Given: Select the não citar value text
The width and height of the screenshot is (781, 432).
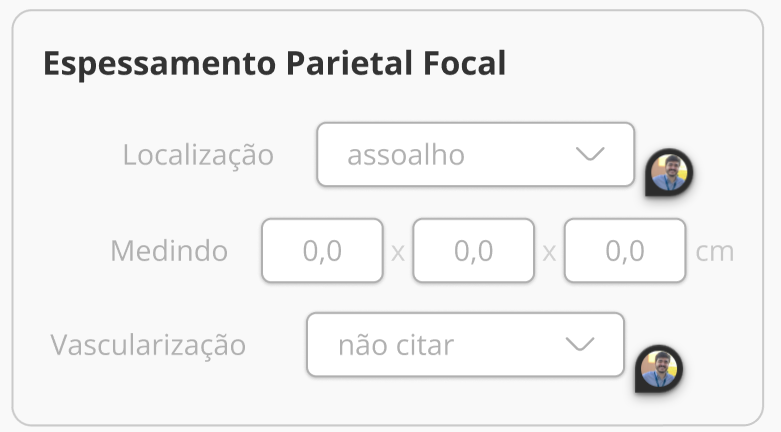Looking at the screenshot, I should tap(396, 345).
